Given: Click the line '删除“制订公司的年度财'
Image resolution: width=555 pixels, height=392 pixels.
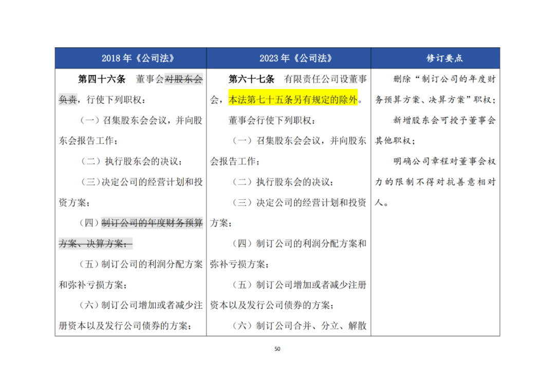Looking at the screenshot, I should tap(445, 79).
